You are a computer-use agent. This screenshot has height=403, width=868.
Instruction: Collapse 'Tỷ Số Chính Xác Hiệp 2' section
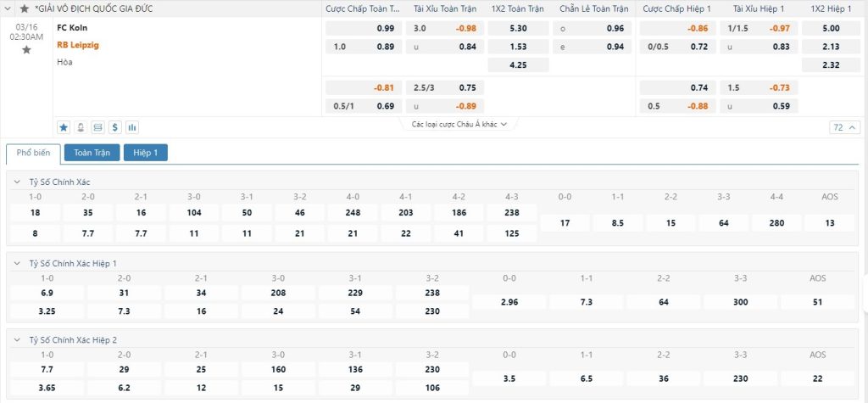tap(18, 340)
